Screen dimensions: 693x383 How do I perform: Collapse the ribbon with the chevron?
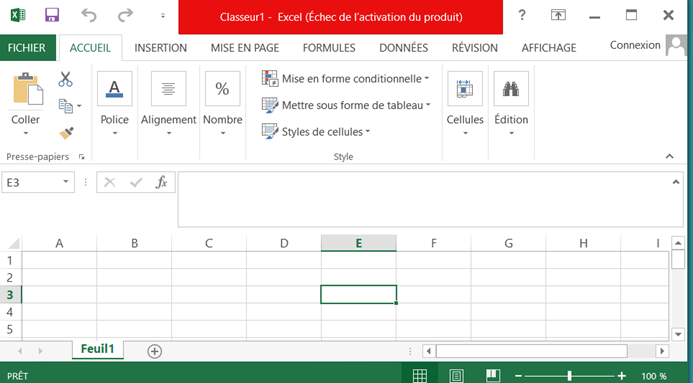tap(670, 156)
